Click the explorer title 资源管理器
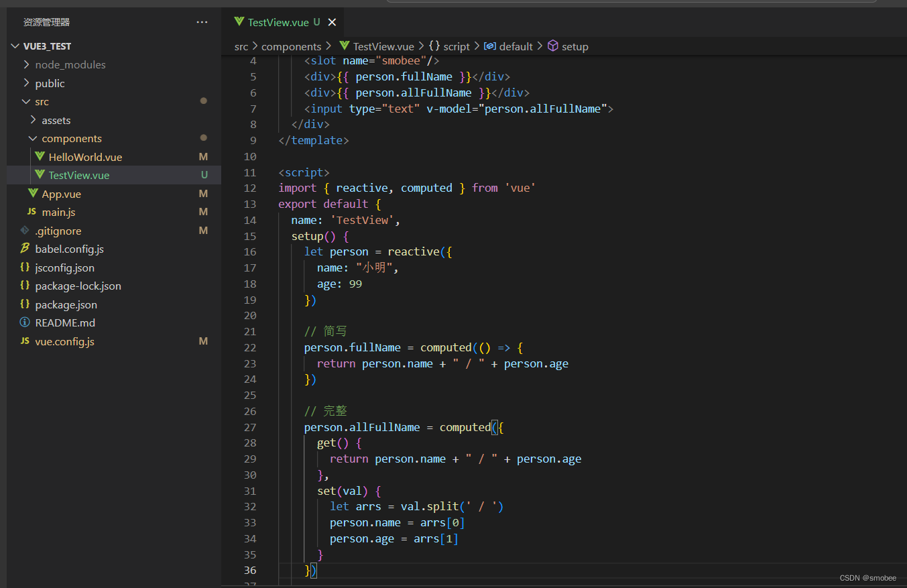The image size is (907, 588). click(46, 22)
